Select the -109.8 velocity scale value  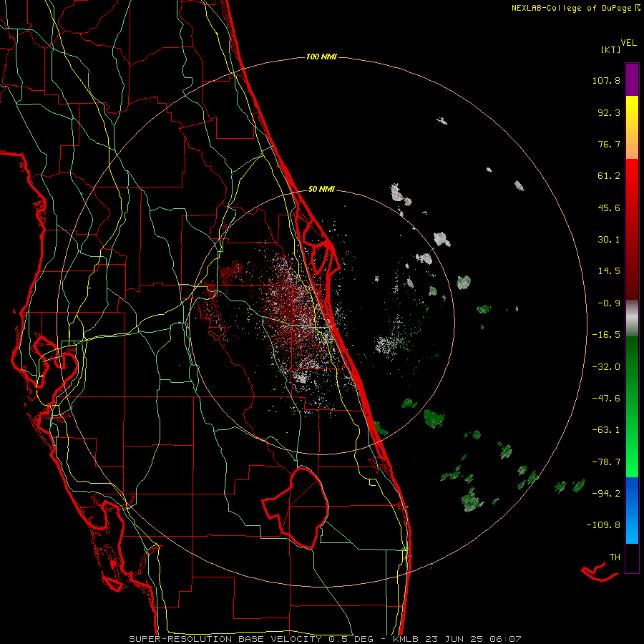[603, 525]
